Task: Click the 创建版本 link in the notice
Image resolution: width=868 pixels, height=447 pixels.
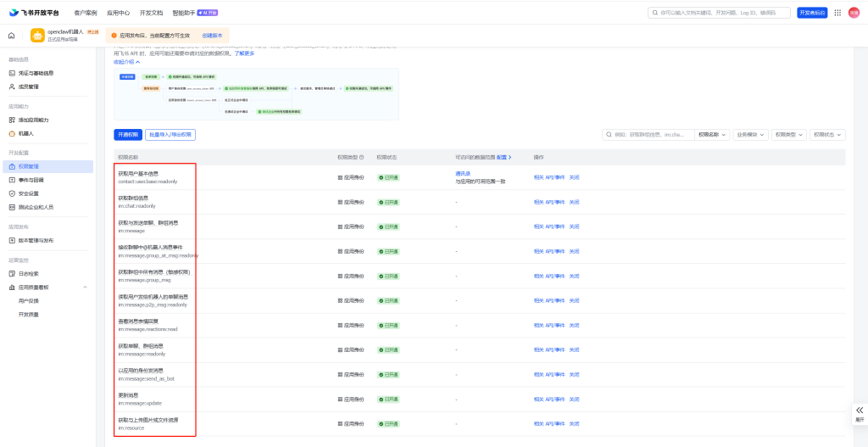Action: click(212, 36)
